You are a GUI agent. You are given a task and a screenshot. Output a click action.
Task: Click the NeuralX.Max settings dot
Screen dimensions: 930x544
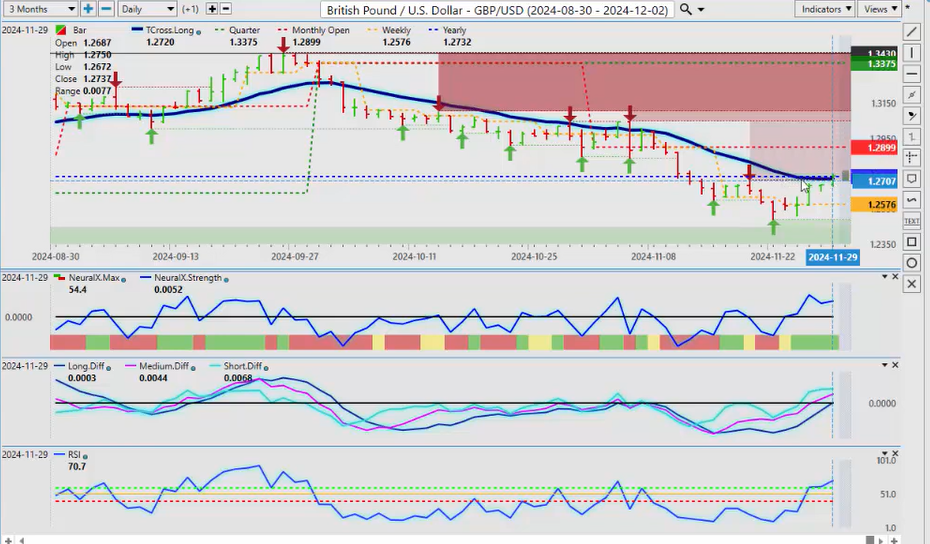point(123,279)
